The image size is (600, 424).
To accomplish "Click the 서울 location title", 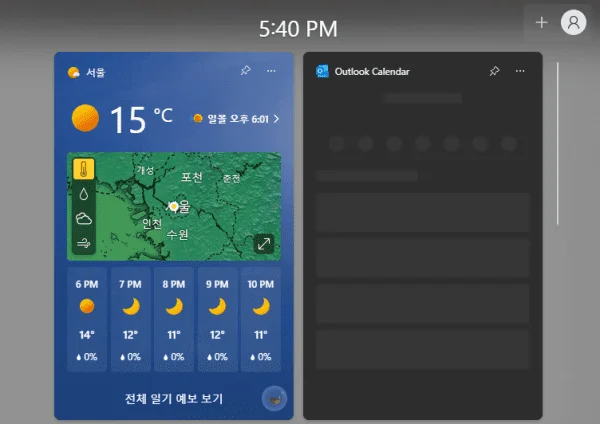I will tap(95, 72).
